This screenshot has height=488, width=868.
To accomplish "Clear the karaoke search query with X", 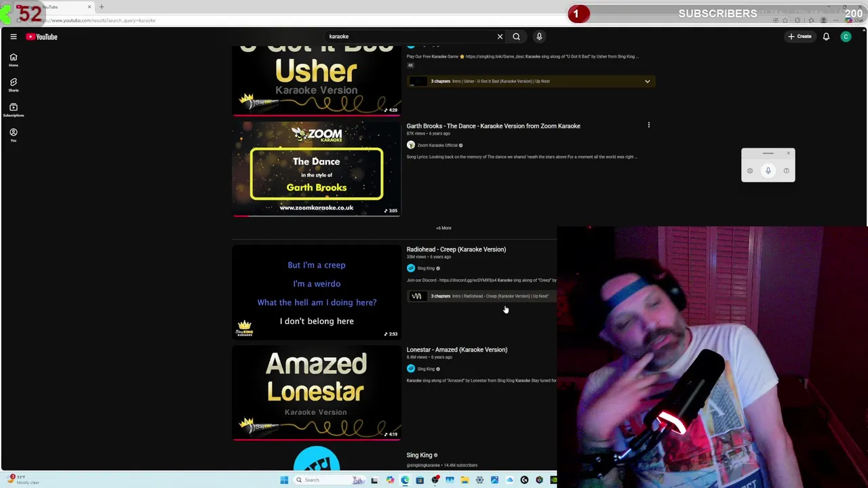I will tap(500, 37).
